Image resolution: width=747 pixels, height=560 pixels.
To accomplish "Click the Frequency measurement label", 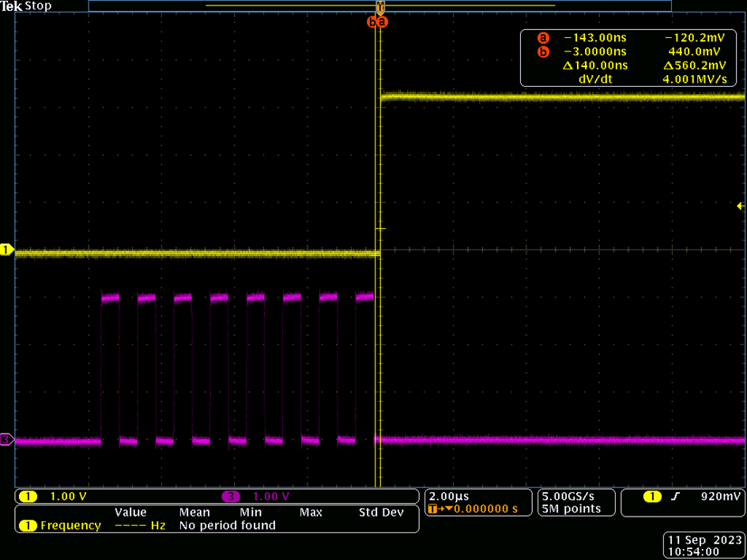I will point(70,526).
